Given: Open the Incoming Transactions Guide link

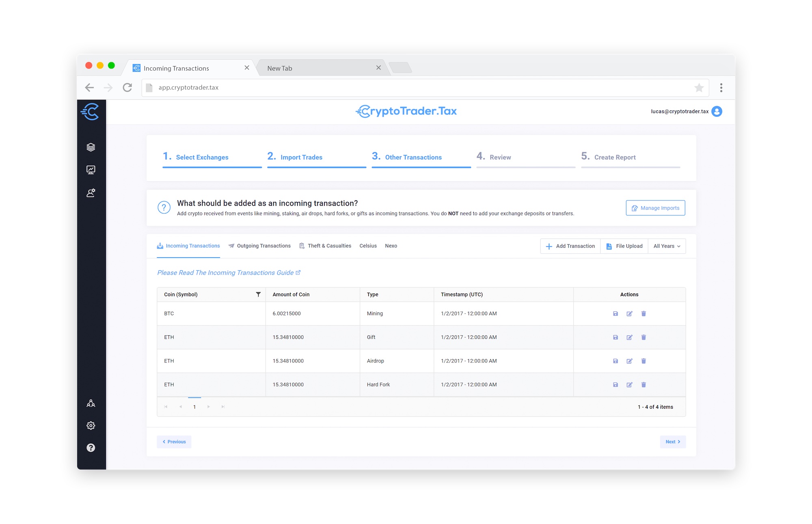Looking at the screenshot, I should 229,272.
